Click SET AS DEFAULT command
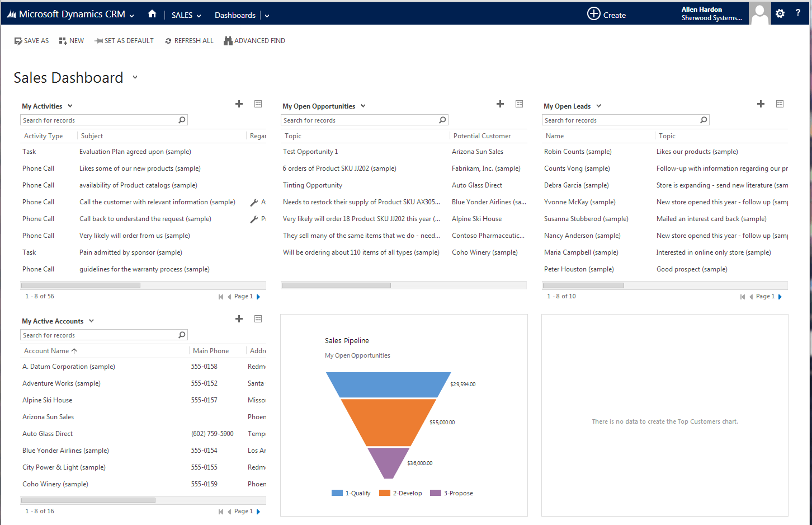The width and height of the screenshot is (812, 525). (124, 41)
